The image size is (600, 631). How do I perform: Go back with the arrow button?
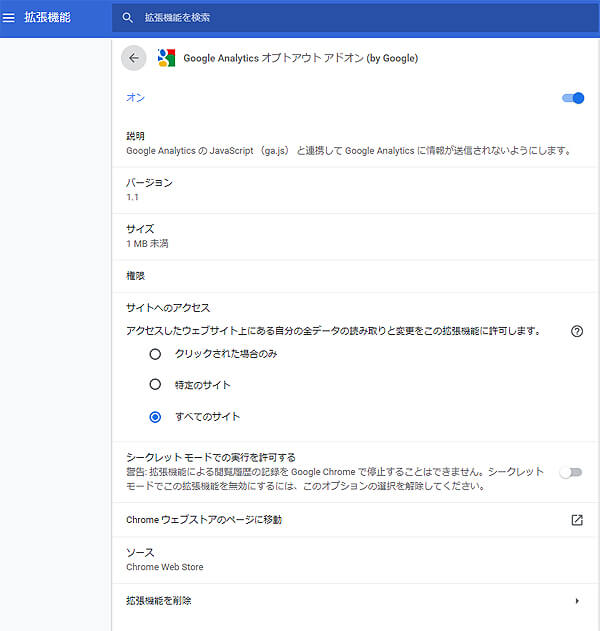pyautogui.click(x=134, y=58)
